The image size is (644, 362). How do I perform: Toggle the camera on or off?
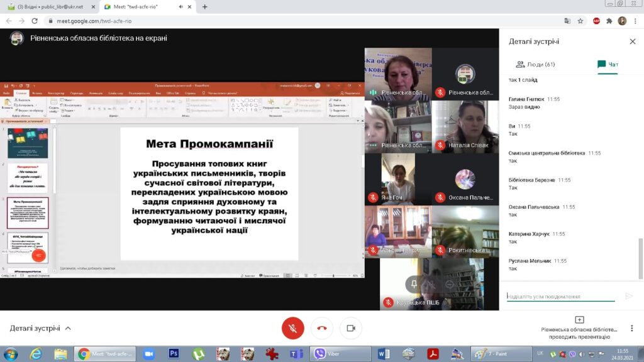point(351,328)
